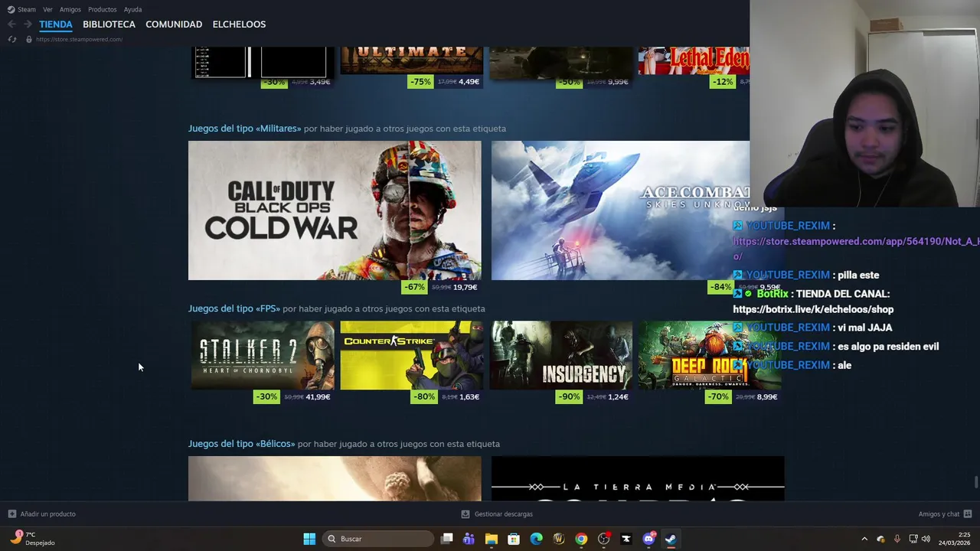Open the Counter-Strike game capsule
The image size is (980, 551).
coord(412,355)
